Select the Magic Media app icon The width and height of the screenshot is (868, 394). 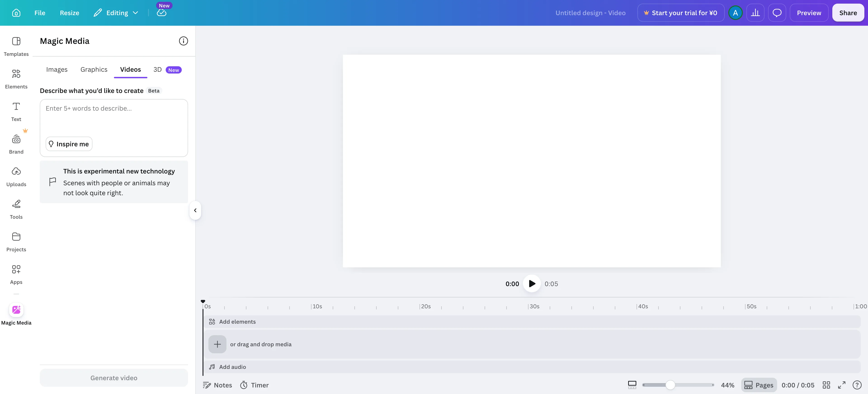tap(16, 310)
